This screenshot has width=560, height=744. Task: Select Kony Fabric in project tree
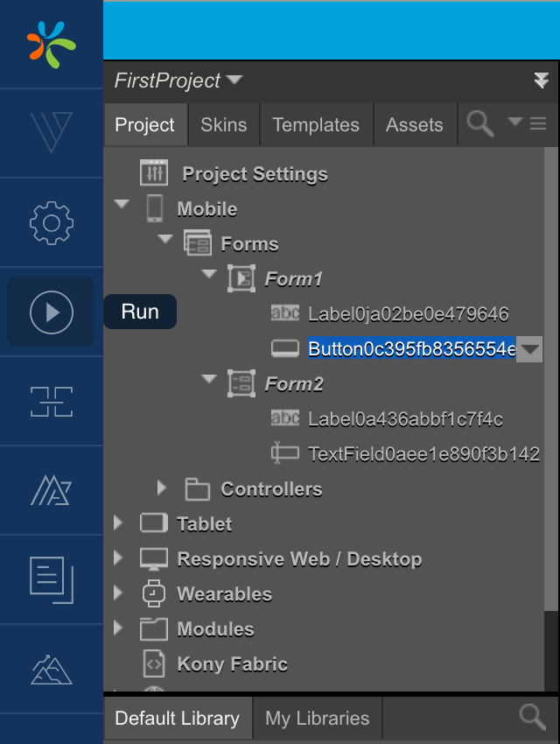click(x=232, y=663)
